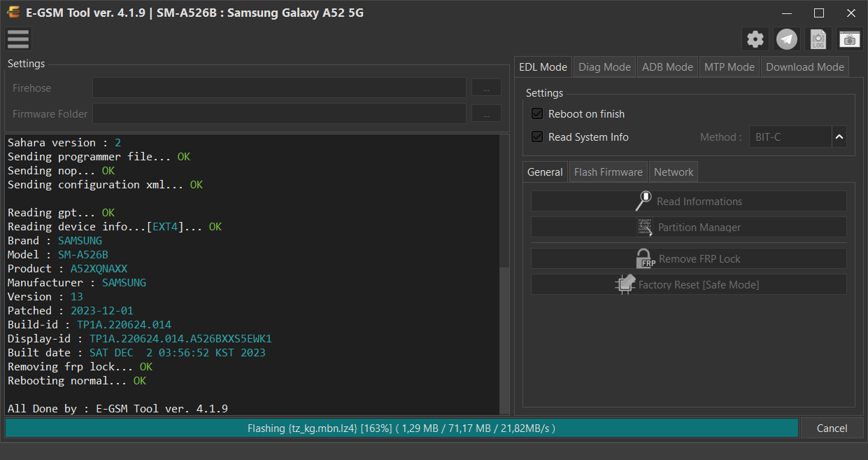Browse for Firmware Folder

[486, 113]
